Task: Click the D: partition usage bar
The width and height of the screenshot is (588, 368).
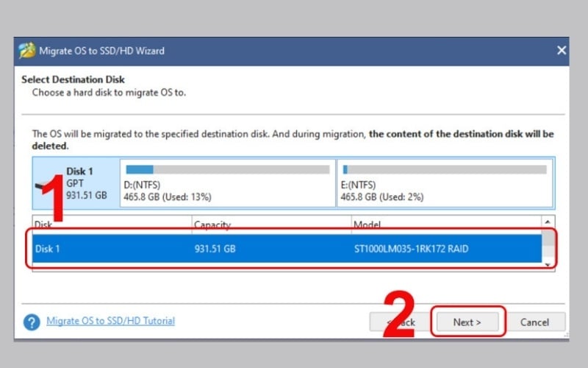Action: click(228, 170)
